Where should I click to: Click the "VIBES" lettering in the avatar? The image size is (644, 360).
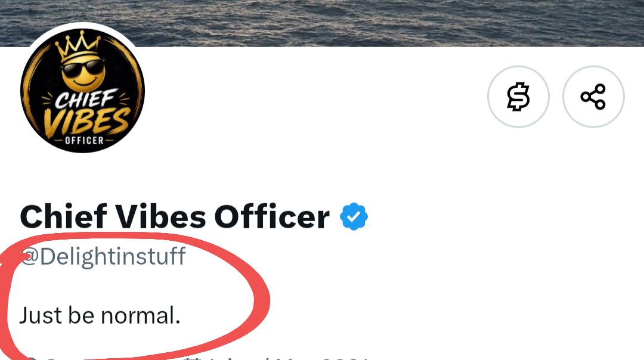(87, 122)
